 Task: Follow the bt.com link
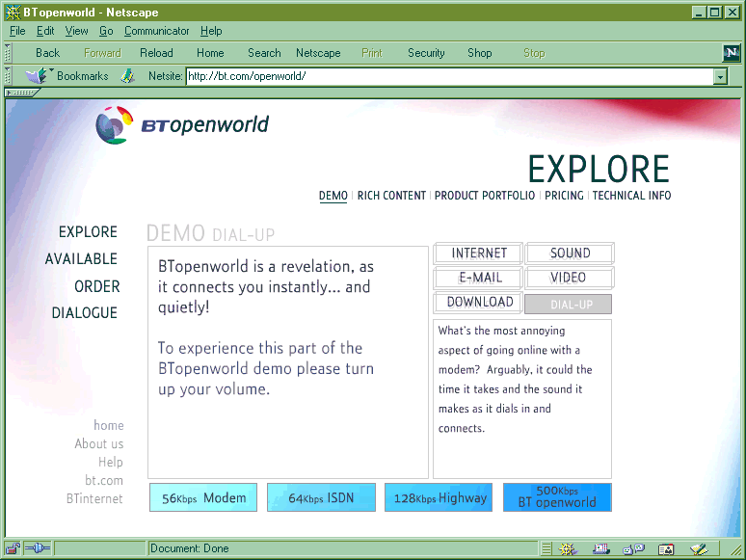pyautogui.click(x=104, y=480)
